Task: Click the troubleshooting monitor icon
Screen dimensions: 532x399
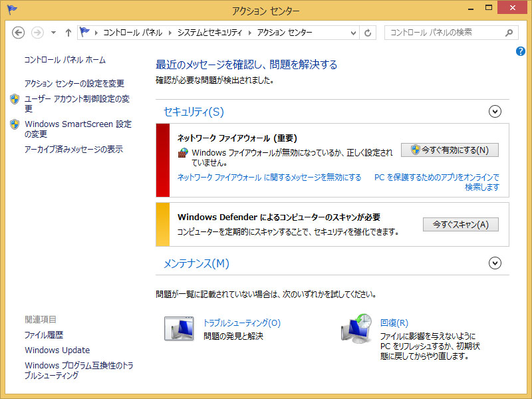Action: [x=179, y=329]
